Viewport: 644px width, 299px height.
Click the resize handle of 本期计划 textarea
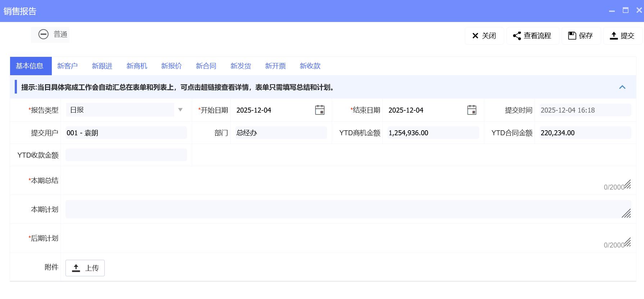coord(626,213)
